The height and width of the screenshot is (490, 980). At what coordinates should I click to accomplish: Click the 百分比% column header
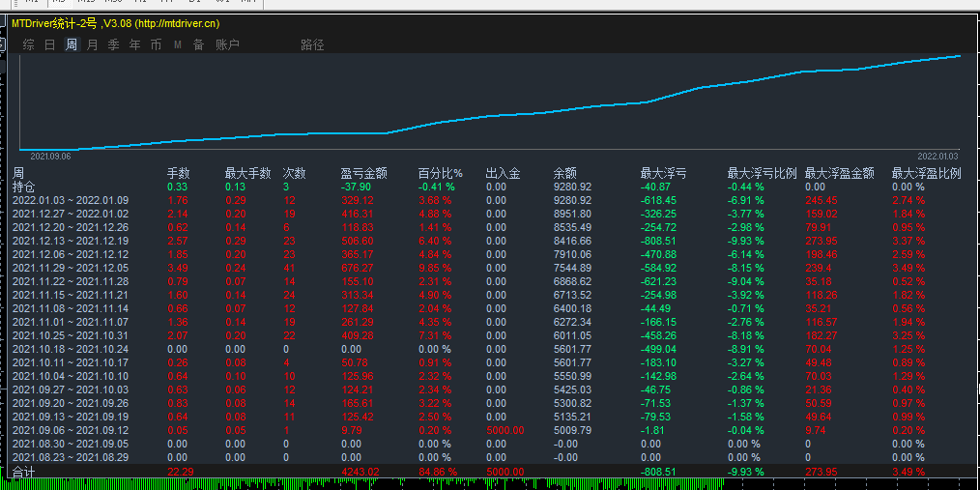pos(441,173)
